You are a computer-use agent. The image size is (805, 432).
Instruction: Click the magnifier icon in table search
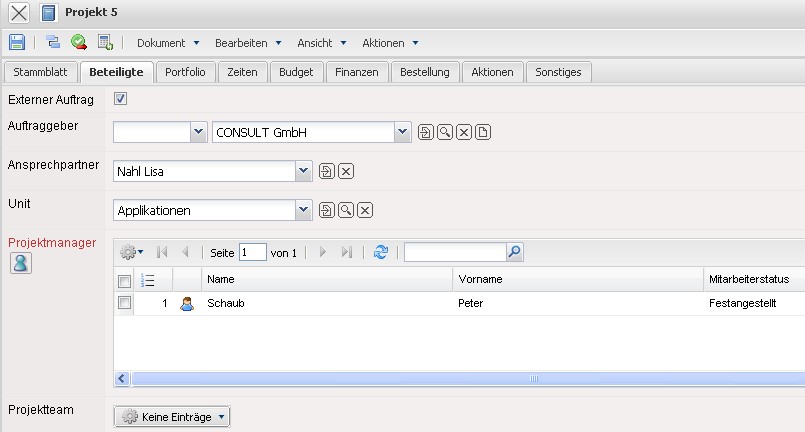(x=514, y=252)
